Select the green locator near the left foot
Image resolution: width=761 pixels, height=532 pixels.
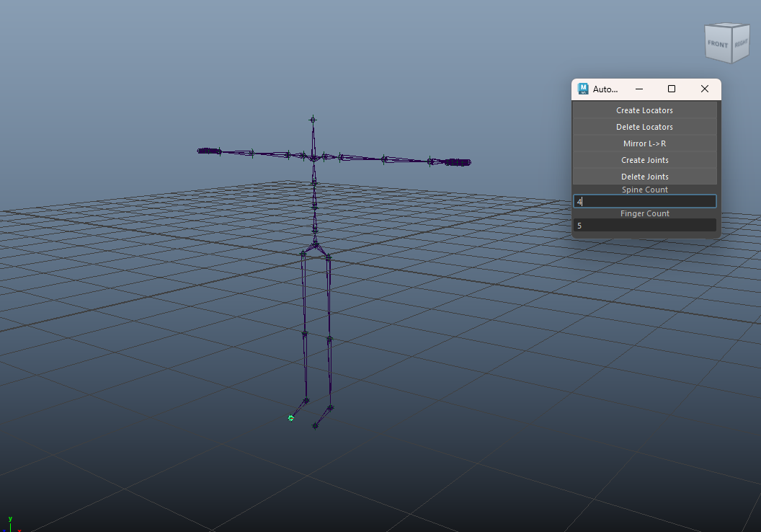click(290, 417)
